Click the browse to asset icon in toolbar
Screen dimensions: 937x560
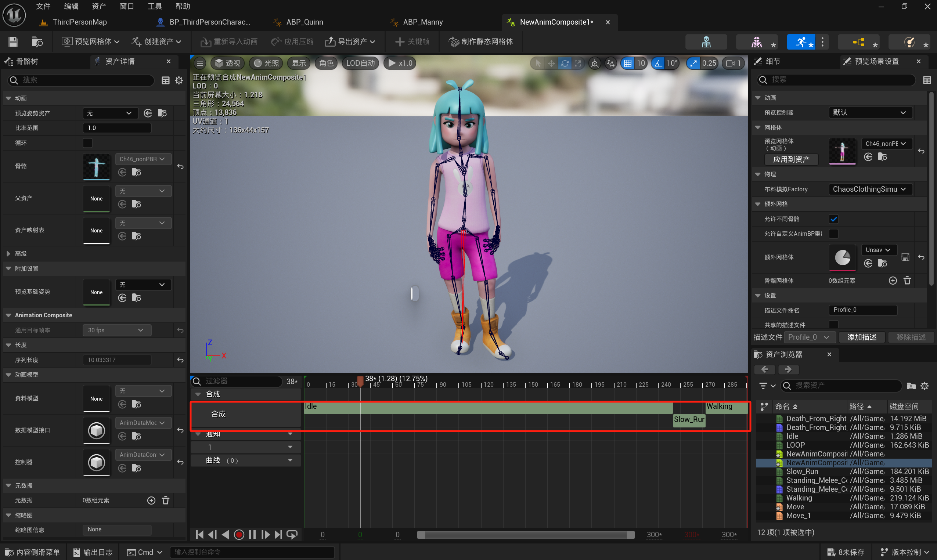pyautogui.click(x=37, y=41)
